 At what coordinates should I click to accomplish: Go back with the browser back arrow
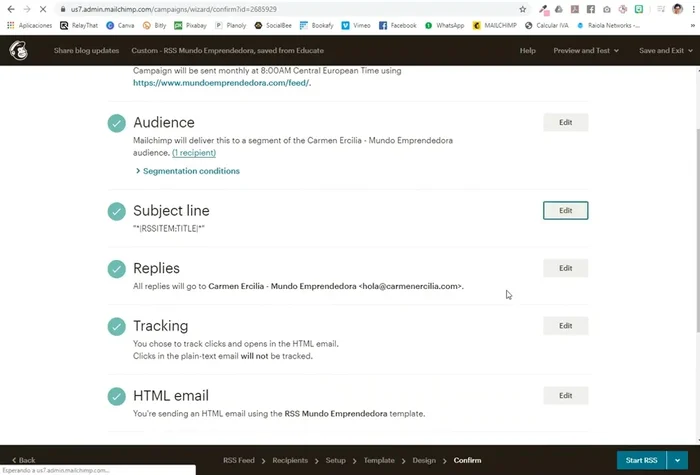pos(11,9)
